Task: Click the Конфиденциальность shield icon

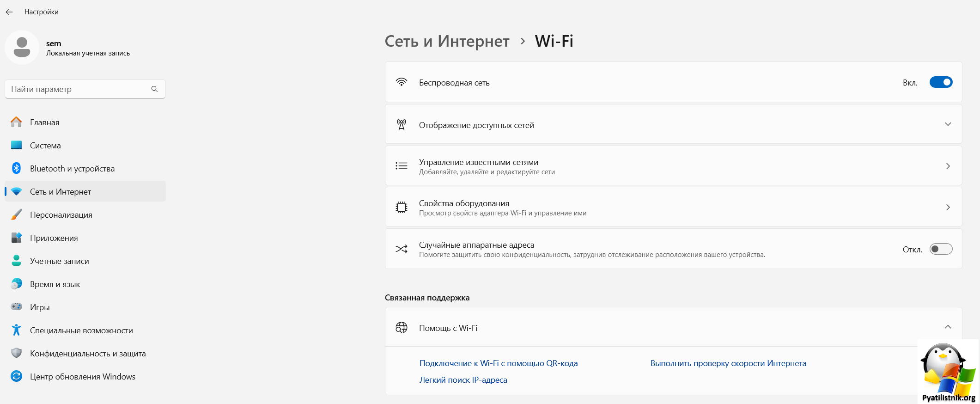Action: pos(16,353)
